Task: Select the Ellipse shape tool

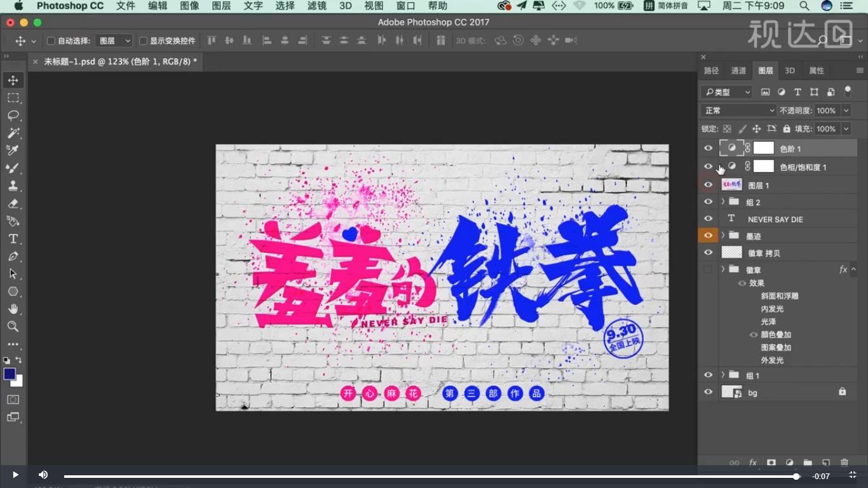Action: pyautogui.click(x=13, y=292)
